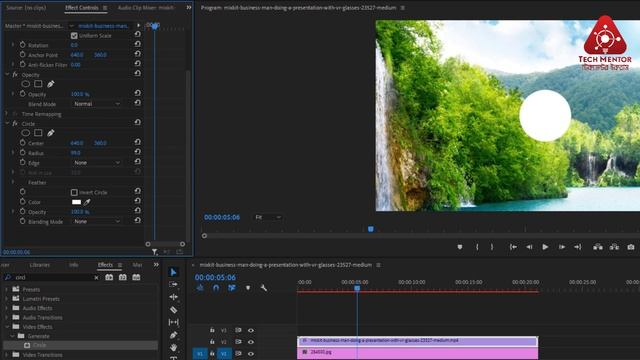Toggle V1 track lock

(212, 353)
